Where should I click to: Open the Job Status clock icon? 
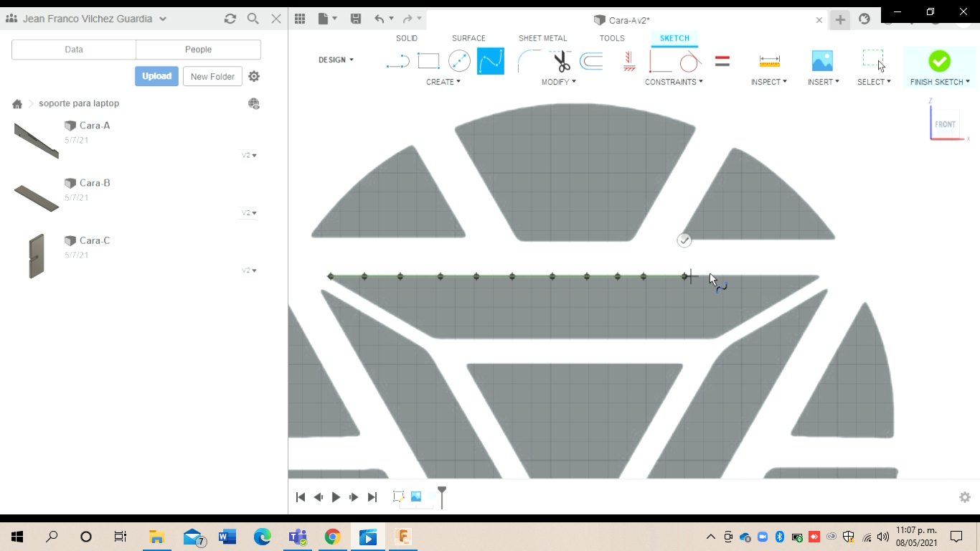coord(864,19)
